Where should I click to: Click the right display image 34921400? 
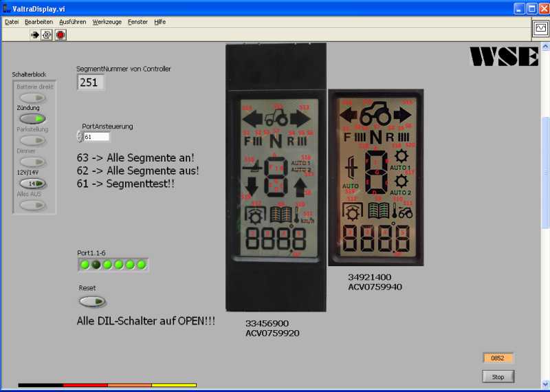[x=376, y=177]
